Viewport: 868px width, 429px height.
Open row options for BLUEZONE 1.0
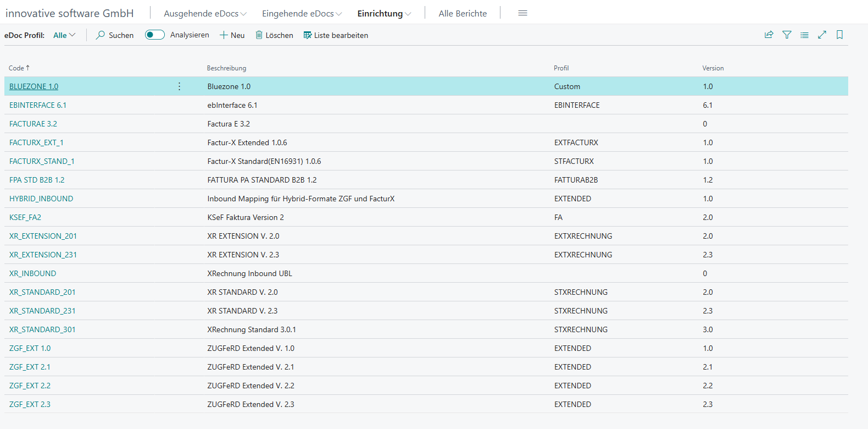(179, 86)
